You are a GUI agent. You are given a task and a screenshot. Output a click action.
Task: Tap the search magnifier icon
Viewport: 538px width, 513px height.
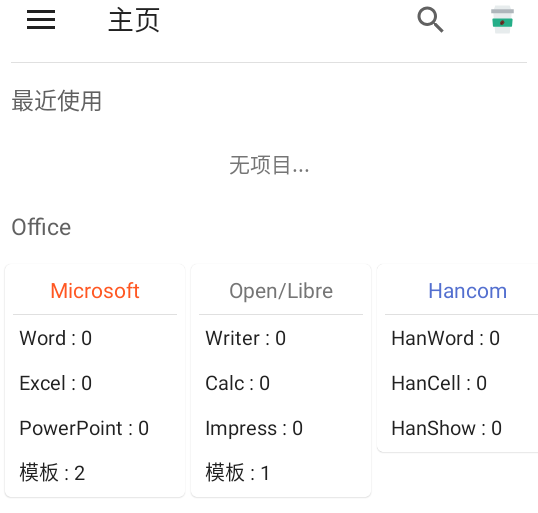coord(430,20)
